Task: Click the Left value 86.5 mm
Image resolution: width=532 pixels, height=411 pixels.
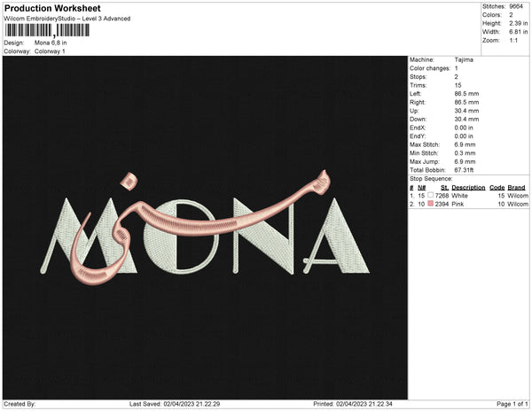Action: [466, 94]
